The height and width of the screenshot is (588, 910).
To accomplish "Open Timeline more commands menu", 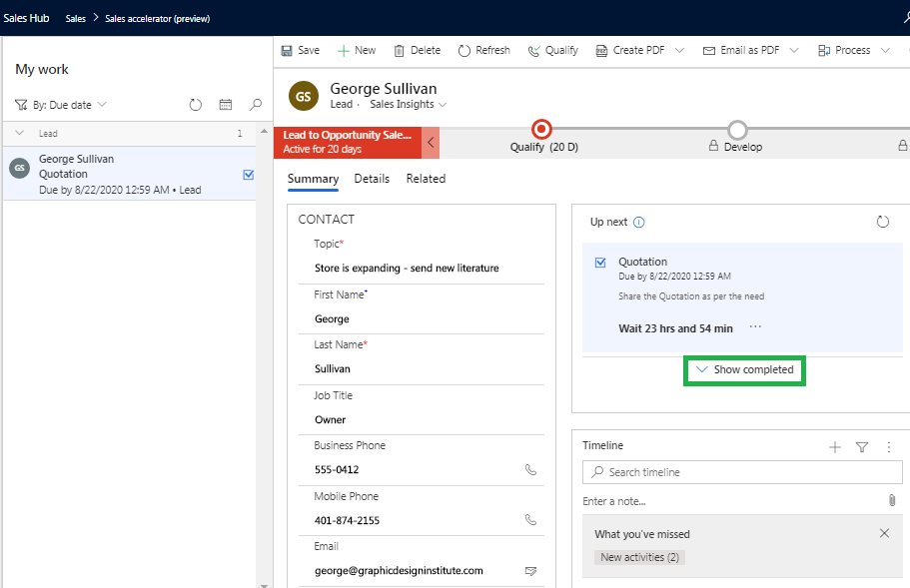I will click(889, 447).
